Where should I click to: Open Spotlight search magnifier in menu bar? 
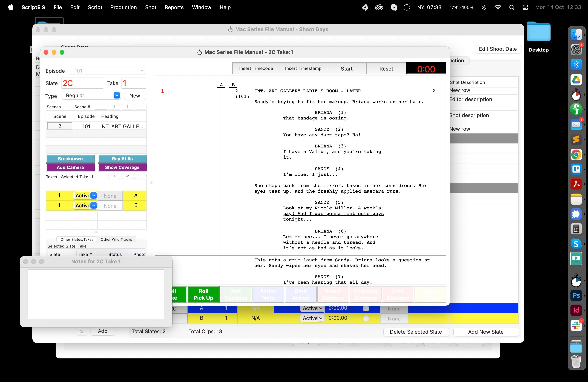(512, 7)
